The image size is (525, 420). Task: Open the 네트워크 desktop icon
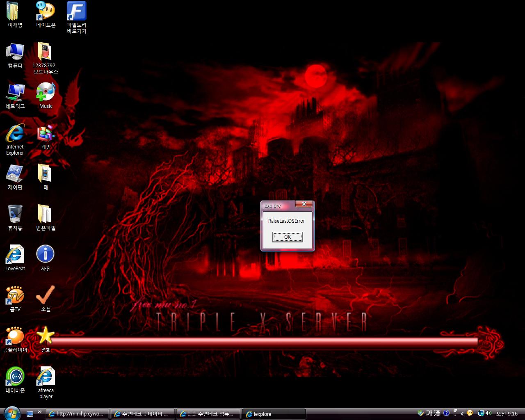point(15,96)
